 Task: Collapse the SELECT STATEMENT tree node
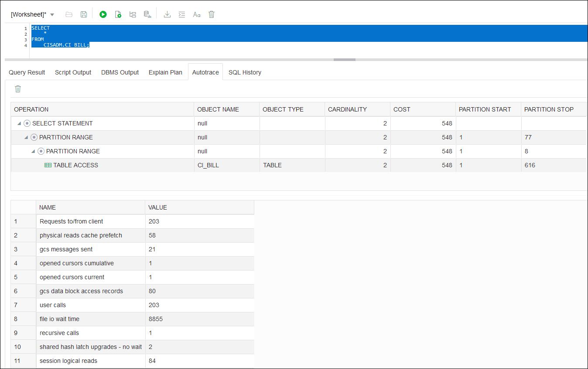point(19,123)
